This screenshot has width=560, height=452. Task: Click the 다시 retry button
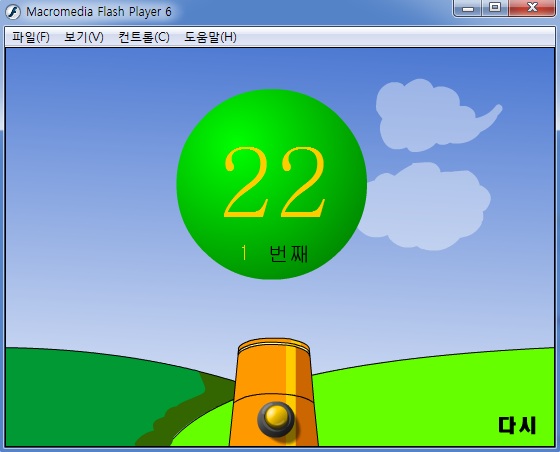point(517,425)
